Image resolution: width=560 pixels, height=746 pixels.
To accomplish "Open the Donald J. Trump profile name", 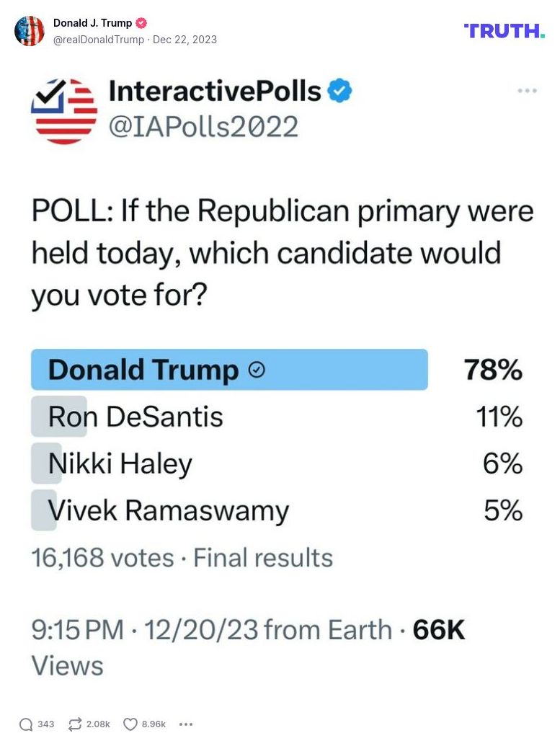I will click(x=92, y=23).
